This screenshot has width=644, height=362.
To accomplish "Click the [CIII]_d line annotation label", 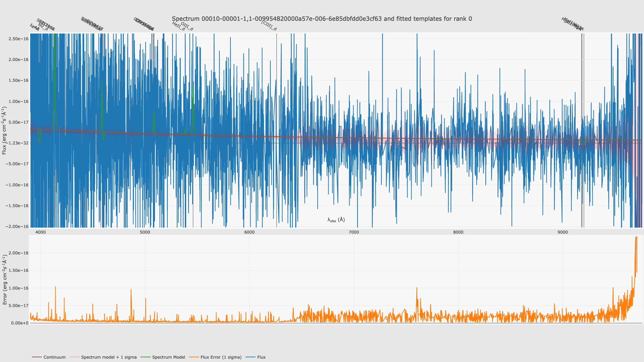I will [x=269, y=26].
